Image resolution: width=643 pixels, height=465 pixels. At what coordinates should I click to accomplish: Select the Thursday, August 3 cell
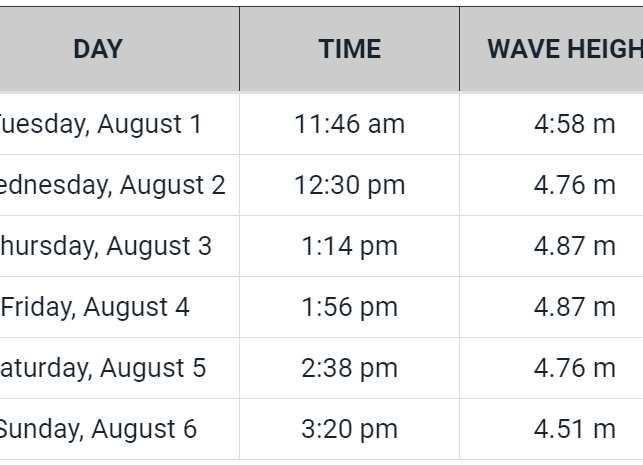click(x=104, y=246)
